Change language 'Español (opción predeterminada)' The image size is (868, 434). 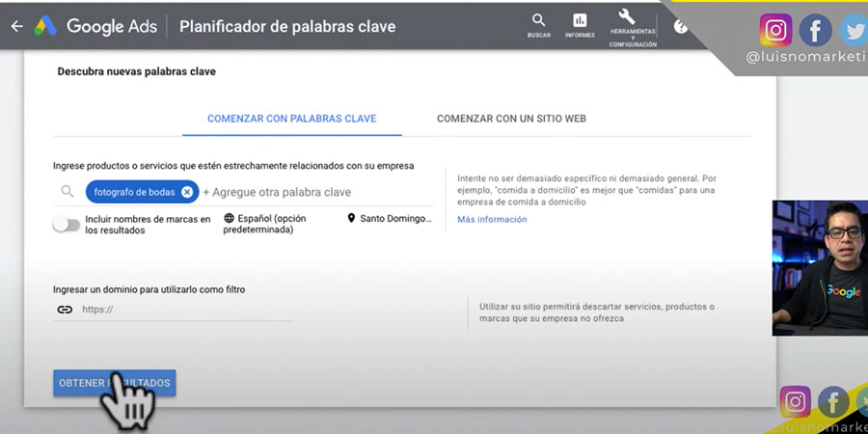point(264,224)
